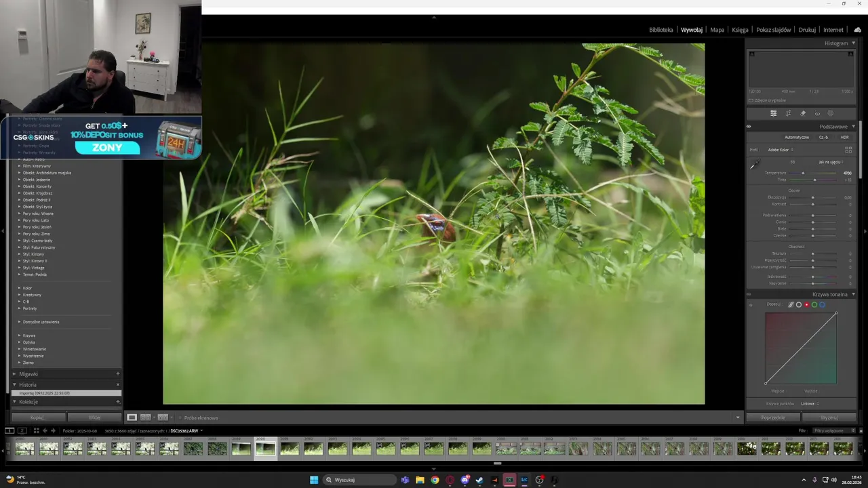Open the Mapa module

717,30
